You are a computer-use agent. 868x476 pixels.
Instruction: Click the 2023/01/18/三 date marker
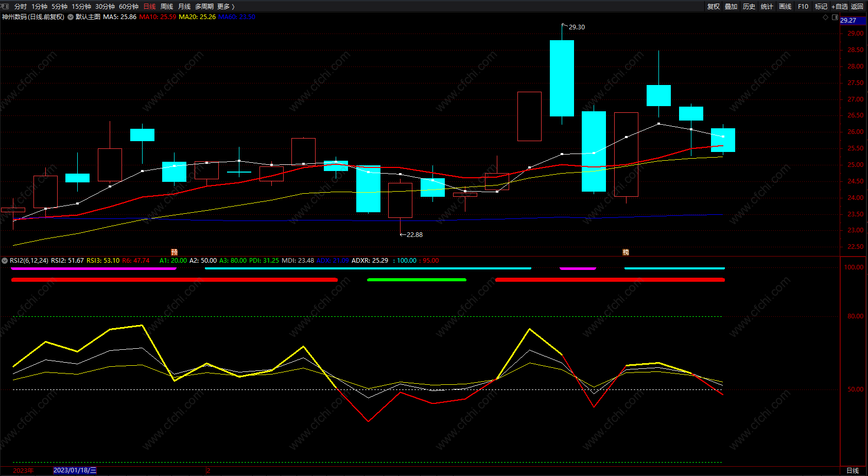pyautogui.click(x=75, y=470)
